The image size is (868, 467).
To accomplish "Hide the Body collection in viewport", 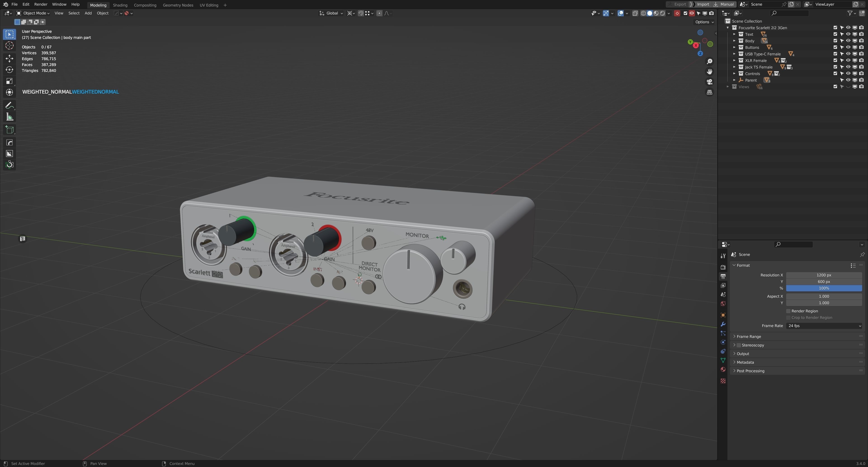I will point(848,41).
